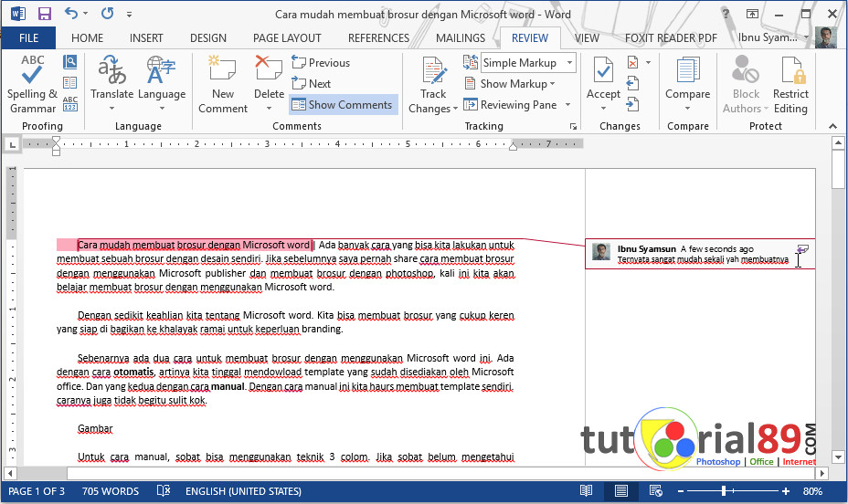The image size is (848, 504).
Task: Open the Show Markup dropdown
Action: click(510, 84)
